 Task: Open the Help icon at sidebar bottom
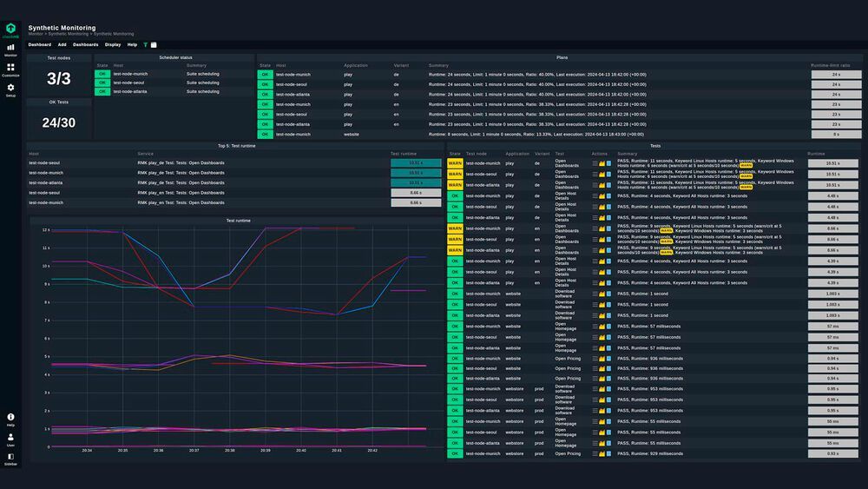(x=10, y=418)
